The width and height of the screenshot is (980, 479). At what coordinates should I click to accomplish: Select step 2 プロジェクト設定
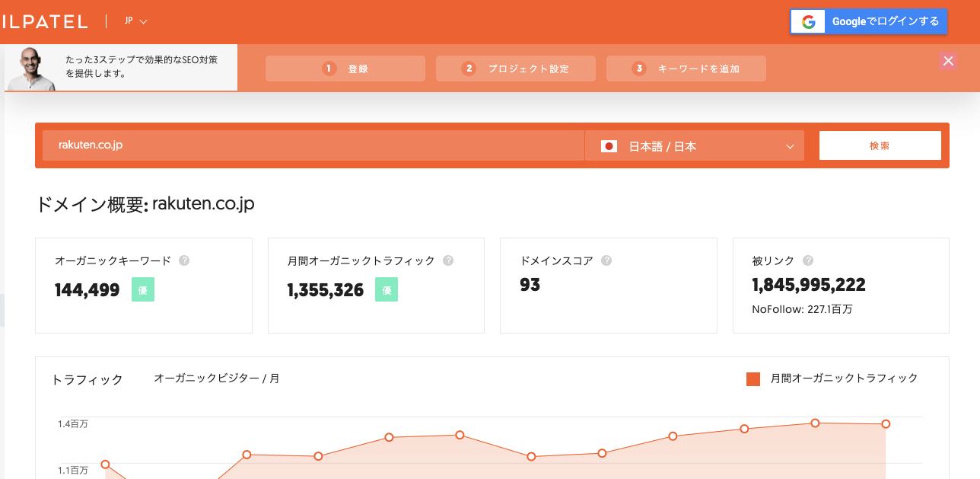coord(515,68)
